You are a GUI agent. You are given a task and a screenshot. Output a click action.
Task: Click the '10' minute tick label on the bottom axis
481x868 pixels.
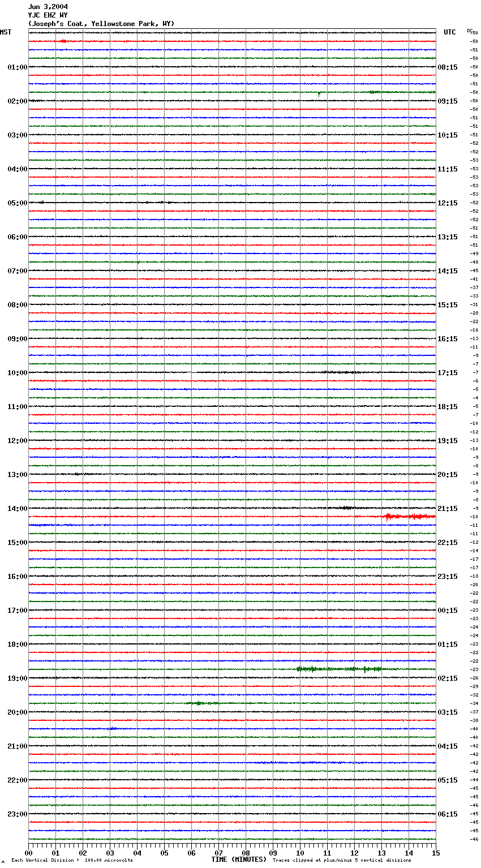point(300,853)
